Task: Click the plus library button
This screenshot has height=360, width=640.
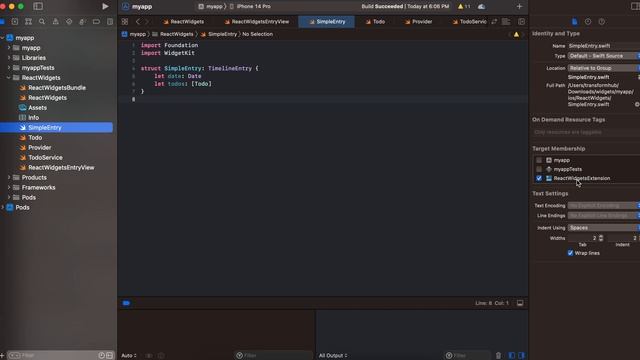Action: 519,7
